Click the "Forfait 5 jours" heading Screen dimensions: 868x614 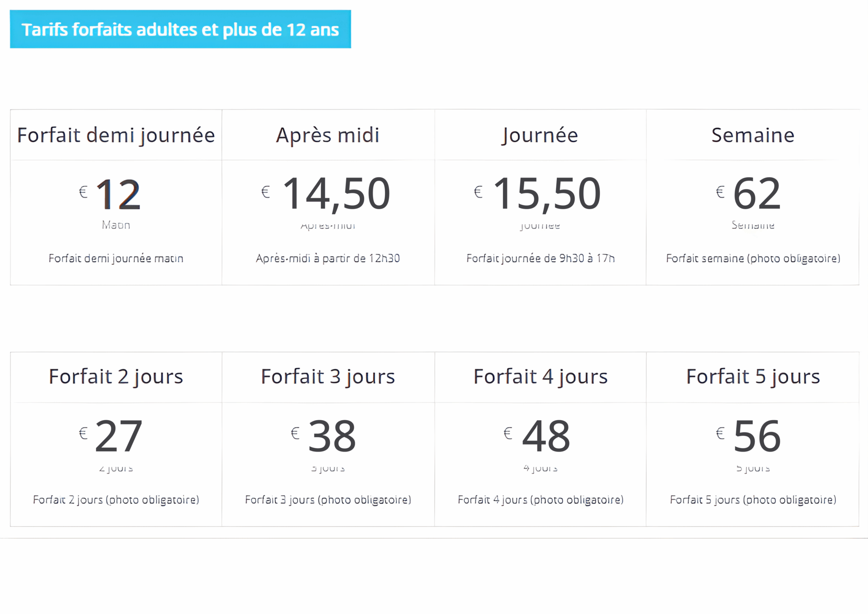pyautogui.click(x=753, y=377)
